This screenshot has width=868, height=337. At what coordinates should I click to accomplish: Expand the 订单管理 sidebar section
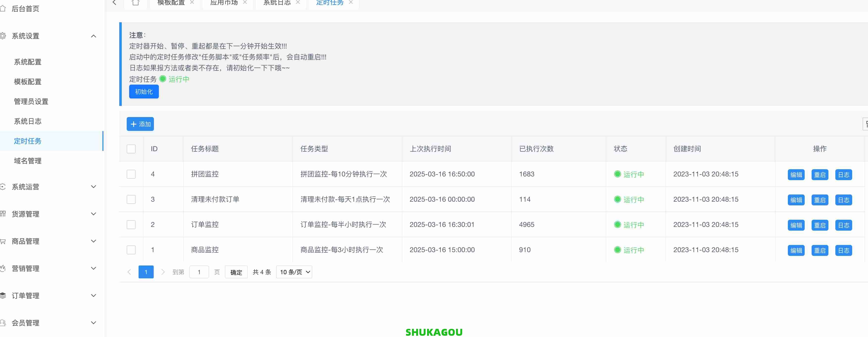pos(94,295)
